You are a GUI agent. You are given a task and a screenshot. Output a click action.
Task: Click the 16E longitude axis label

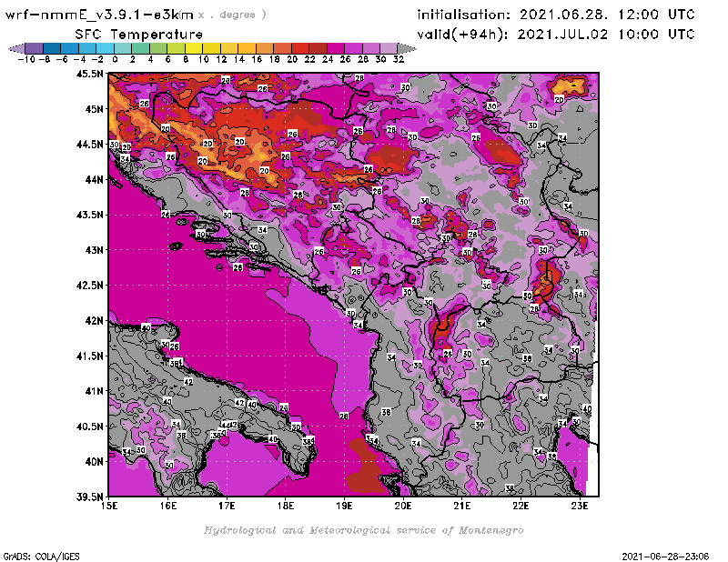168,506
